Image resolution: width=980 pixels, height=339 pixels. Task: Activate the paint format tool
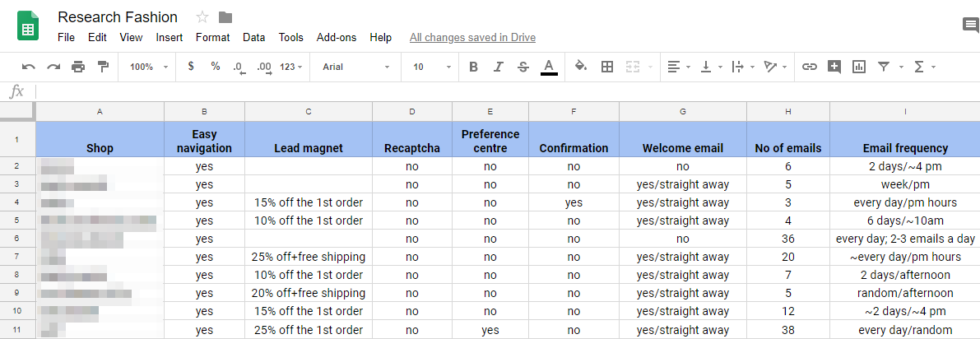[103, 67]
